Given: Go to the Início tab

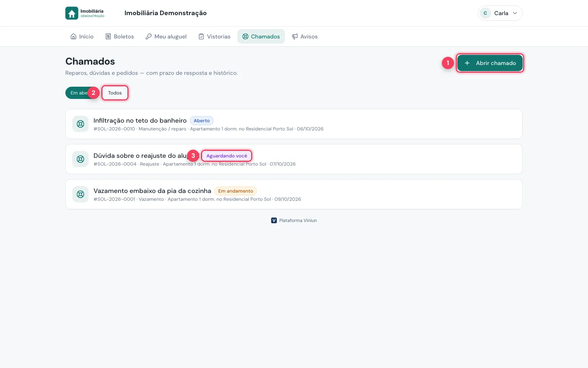Looking at the screenshot, I should point(82,36).
